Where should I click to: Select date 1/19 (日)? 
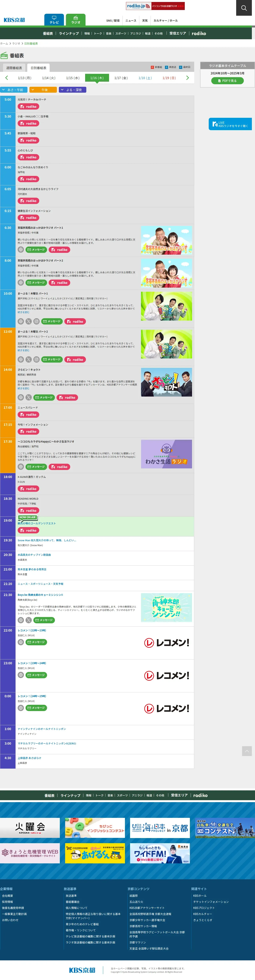(x=169, y=78)
